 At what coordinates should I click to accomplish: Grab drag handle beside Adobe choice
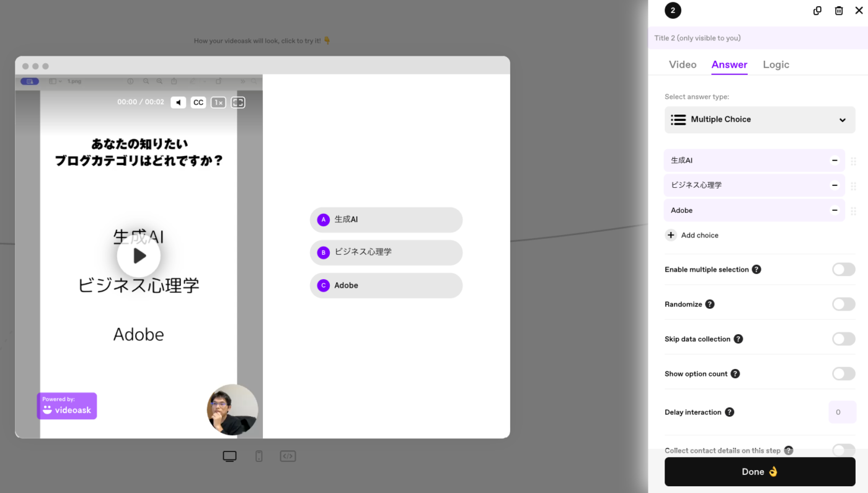pos(853,211)
